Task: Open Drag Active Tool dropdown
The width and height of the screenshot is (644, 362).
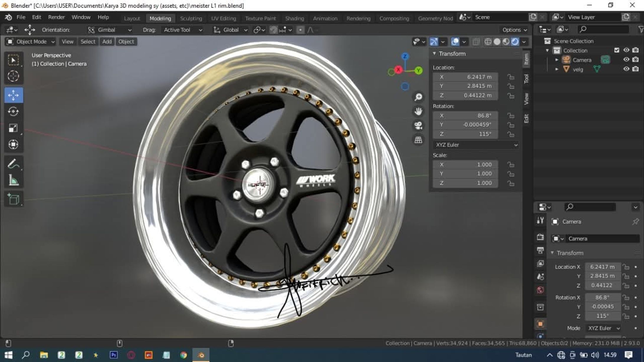Action: tap(183, 30)
